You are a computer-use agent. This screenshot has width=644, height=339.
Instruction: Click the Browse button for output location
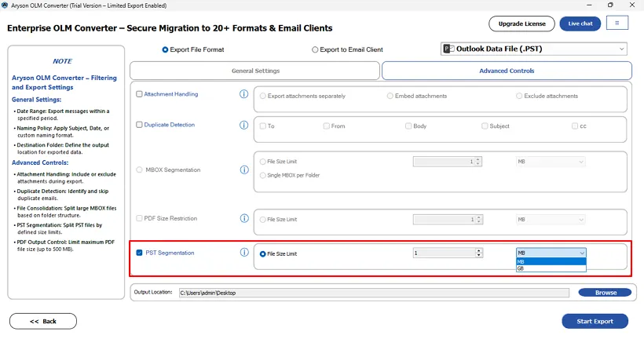pyautogui.click(x=605, y=293)
